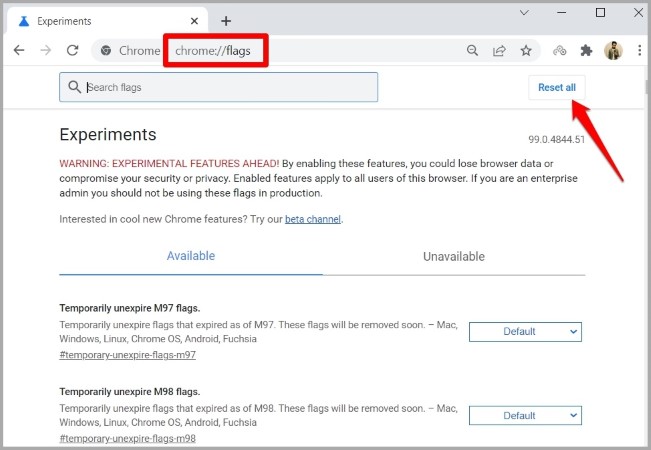Screen dimensions: 651x450
Task: Switch to the Available tab
Action: (191, 256)
